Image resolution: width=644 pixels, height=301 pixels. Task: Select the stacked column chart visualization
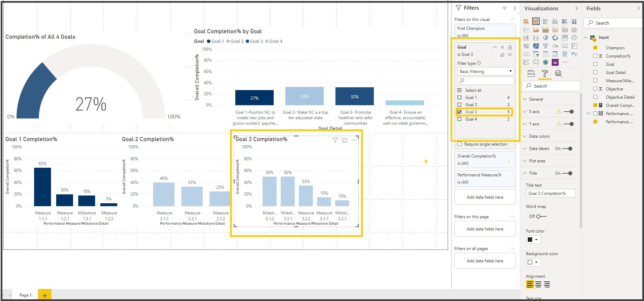pyautogui.click(x=536, y=21)
